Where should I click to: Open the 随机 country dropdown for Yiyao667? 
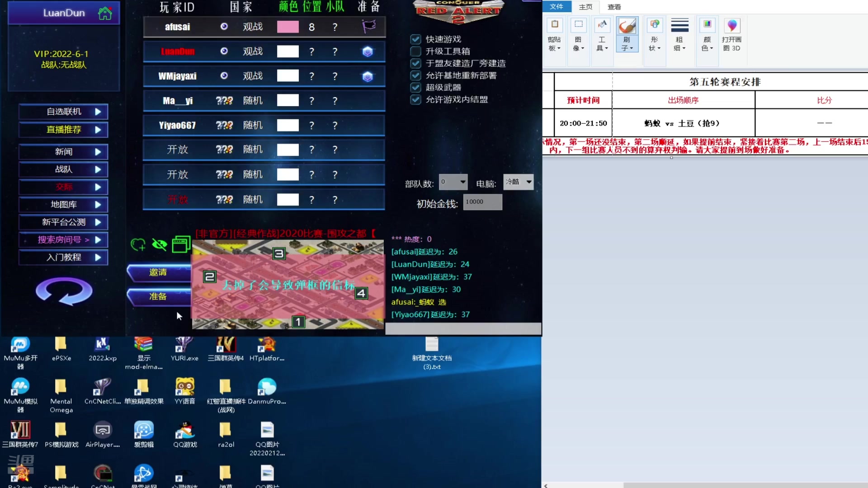[253, 125]
